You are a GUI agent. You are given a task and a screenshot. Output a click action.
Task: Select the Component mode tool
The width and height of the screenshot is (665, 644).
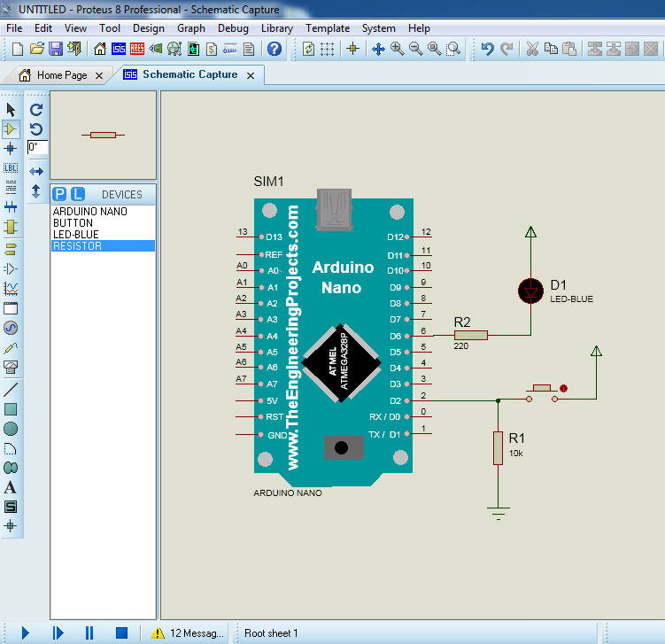click(x=11, y=128)
